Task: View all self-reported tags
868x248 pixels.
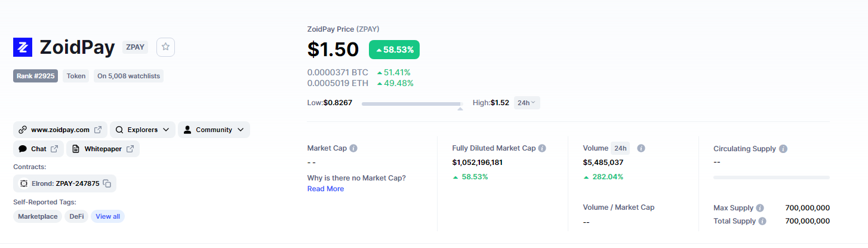Action: coord(107,216)
